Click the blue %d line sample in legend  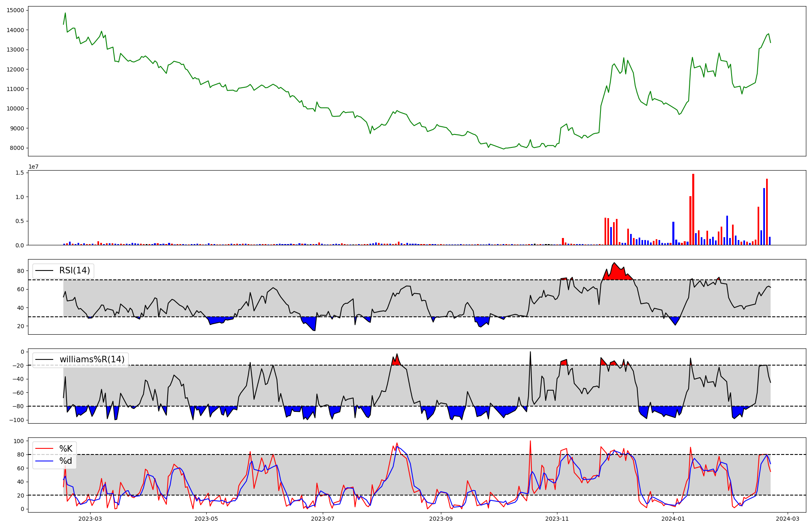[x=45, y=461]
